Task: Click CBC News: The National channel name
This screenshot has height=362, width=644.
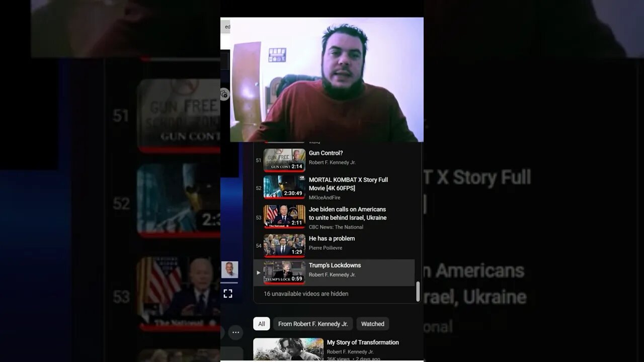Action: (x=336, y=227)
